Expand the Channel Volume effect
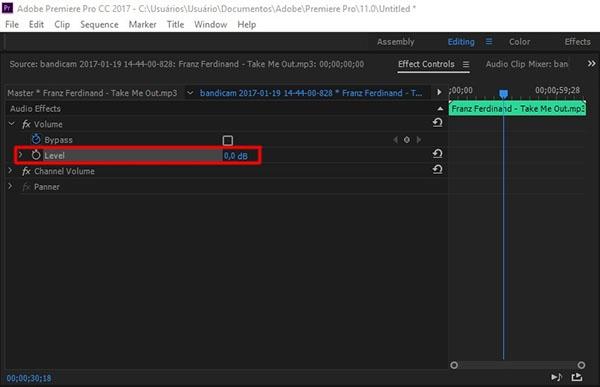 pyautogui.click(x=10, y=170)
